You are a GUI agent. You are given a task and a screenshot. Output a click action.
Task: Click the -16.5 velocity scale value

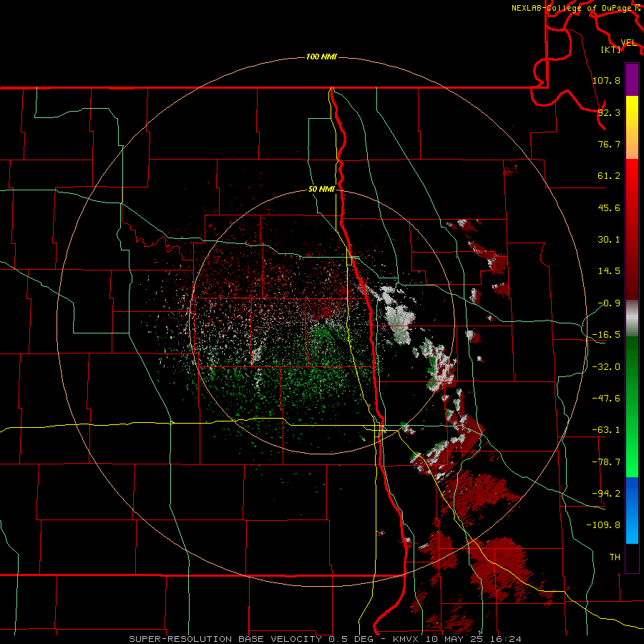606,335
